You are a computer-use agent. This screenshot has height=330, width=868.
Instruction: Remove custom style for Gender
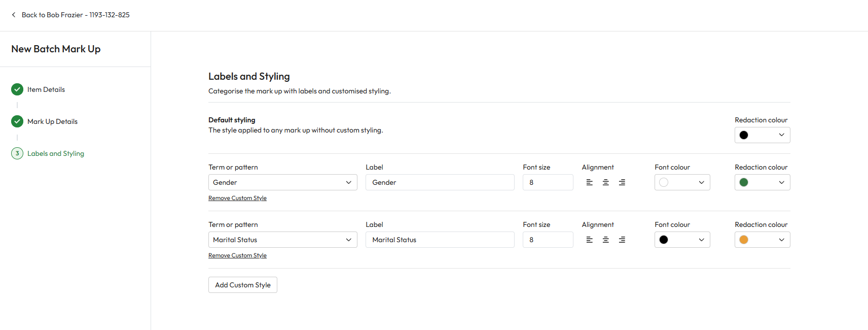pos(237,198)
